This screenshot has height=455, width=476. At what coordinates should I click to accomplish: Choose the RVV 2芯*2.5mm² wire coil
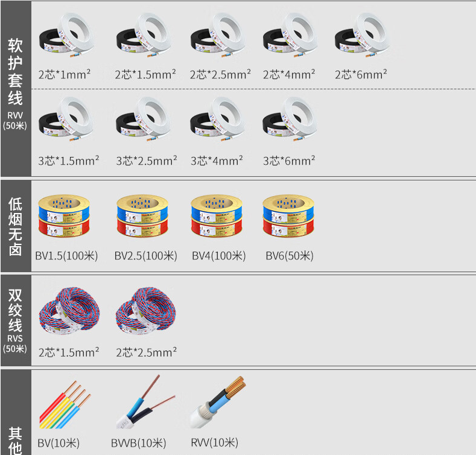(x=218, y=36)
